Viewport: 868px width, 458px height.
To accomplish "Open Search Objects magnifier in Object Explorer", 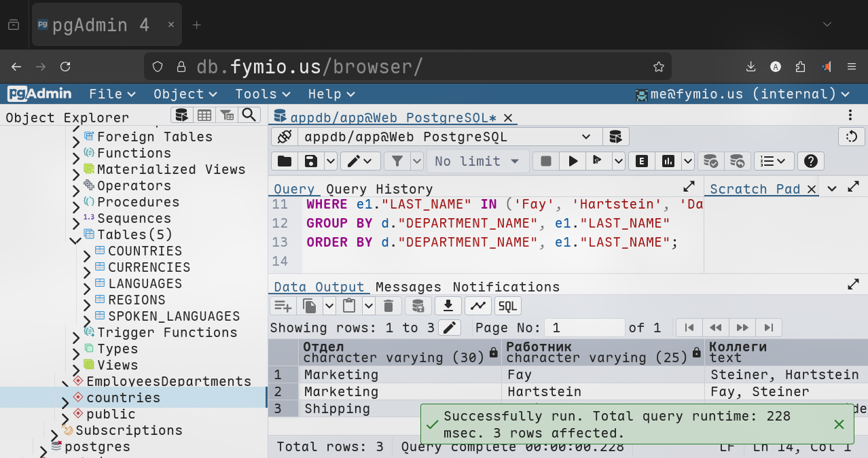I will pos(249,115).
